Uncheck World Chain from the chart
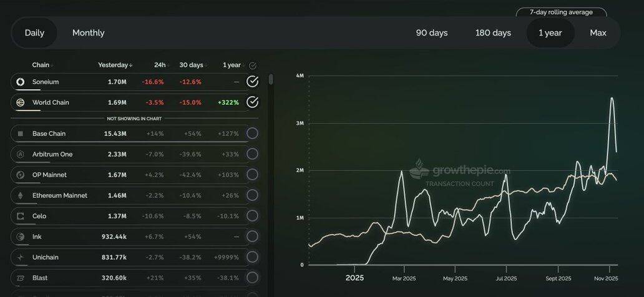This screenshot has width=644, height=297. click(252, 102)
